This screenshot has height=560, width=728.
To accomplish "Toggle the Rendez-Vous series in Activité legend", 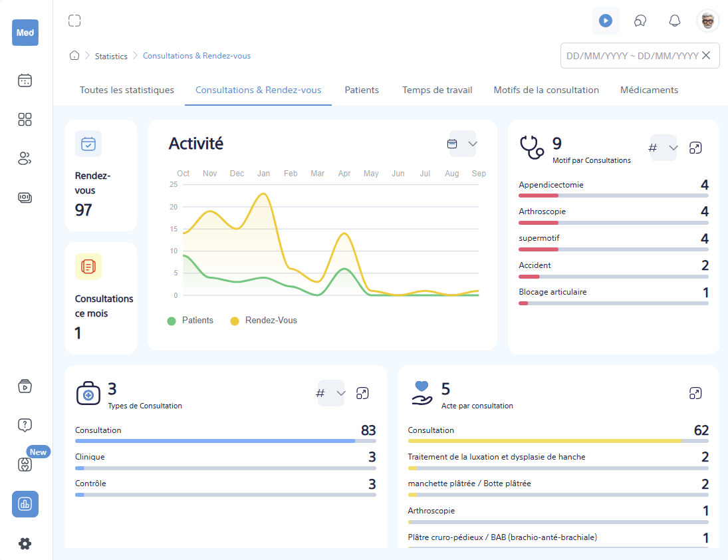I will coord(271,320).
